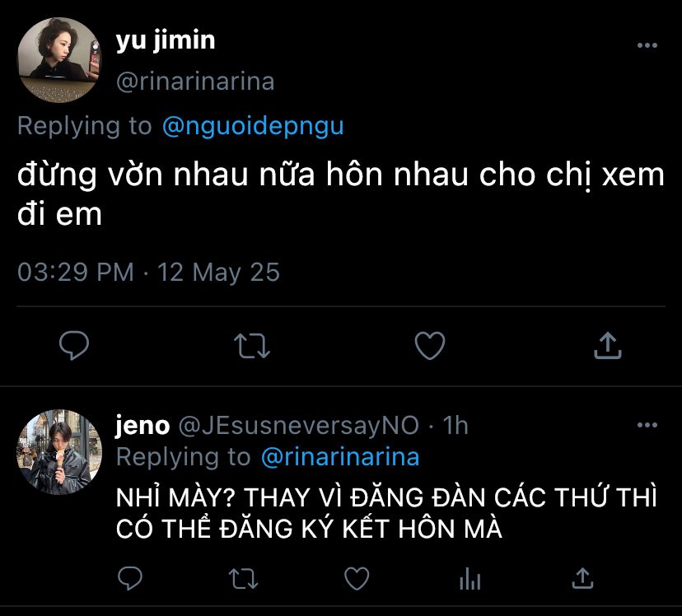View analytics of jeno's tweet
The width and height of the screenshot is (682, 616).
469,577
